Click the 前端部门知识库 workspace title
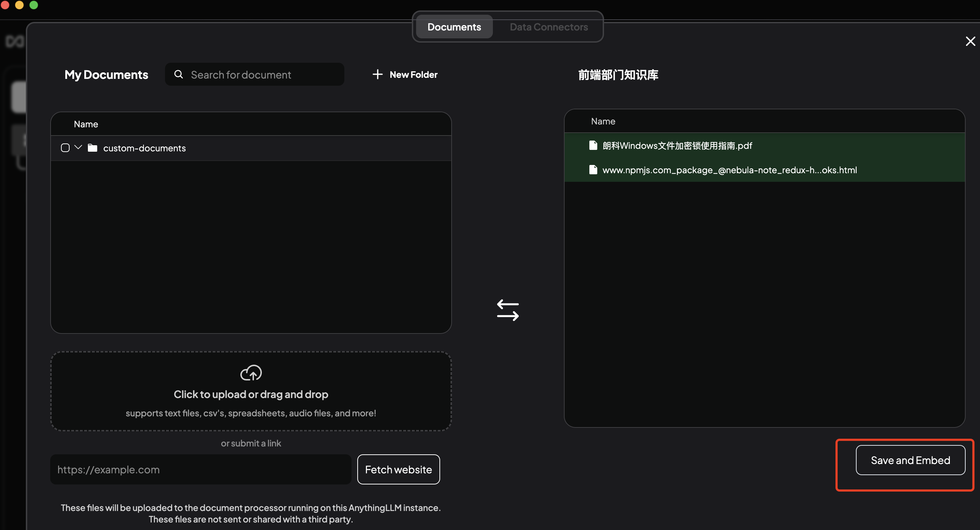Image resolution: width=980 pixels, height=530 pixels. (x=618, y=75)
